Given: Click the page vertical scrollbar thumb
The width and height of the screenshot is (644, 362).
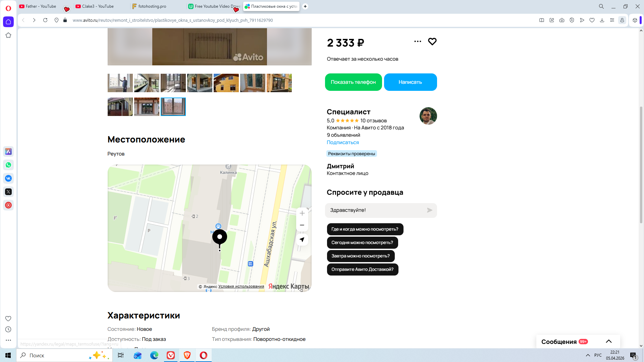Looking at the screenshot, I should point(641,164).
